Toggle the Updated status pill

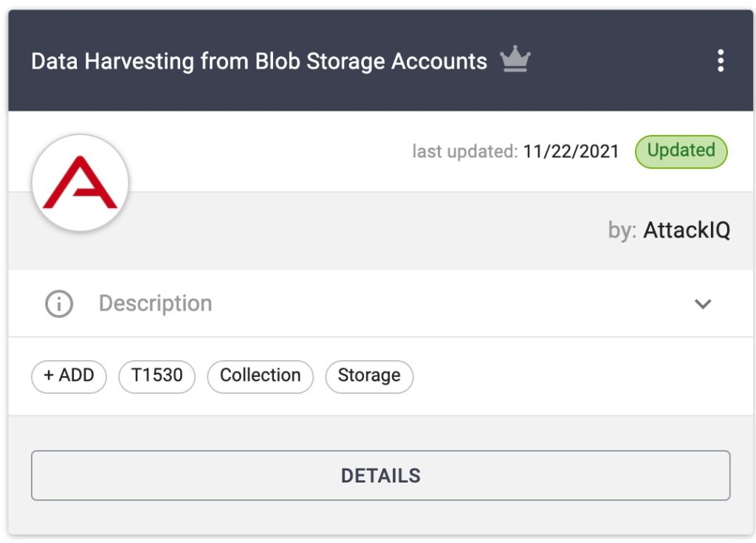coord(681,151)
